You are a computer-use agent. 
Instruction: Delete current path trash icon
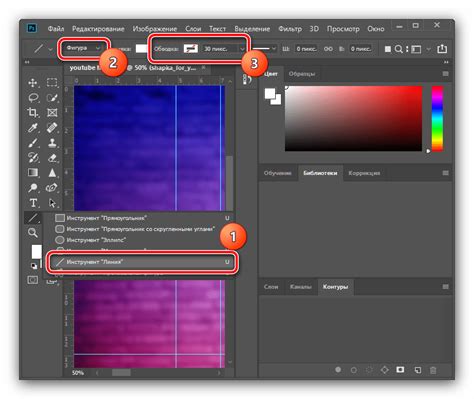click(x=433, y=370)
